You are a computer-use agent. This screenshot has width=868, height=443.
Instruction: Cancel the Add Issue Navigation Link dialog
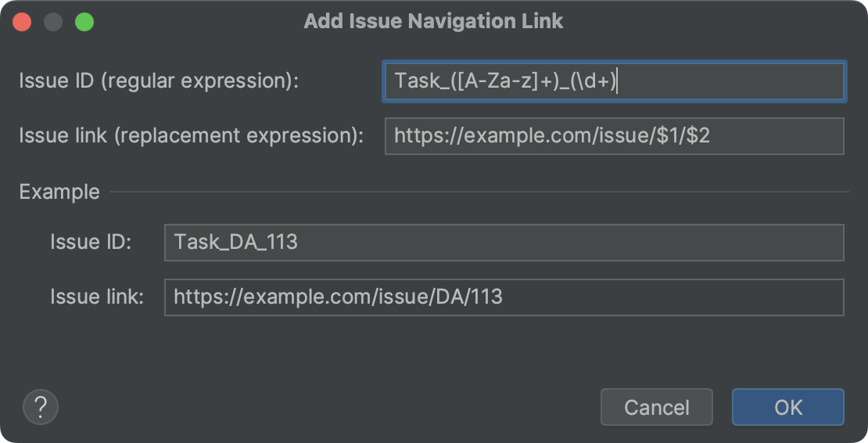click(x=656, y=407)
